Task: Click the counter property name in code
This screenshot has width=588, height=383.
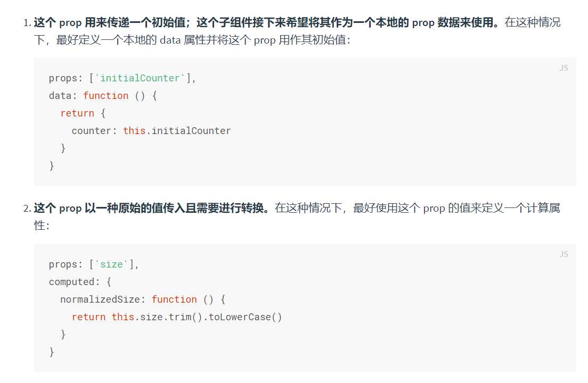Action: pos(91,131)
